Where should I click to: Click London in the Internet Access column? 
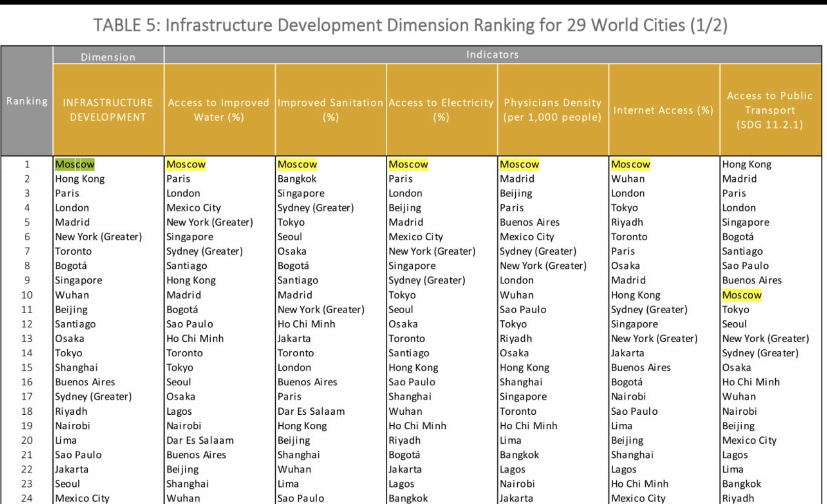628,193
